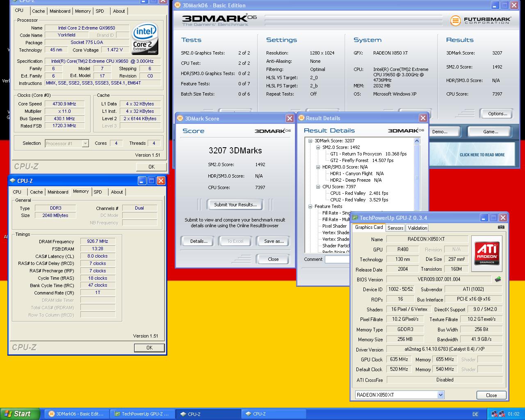Click Close in the 3DMark Score dialog
This screenshot has height=420, width=525.
(x=273, y=259)
